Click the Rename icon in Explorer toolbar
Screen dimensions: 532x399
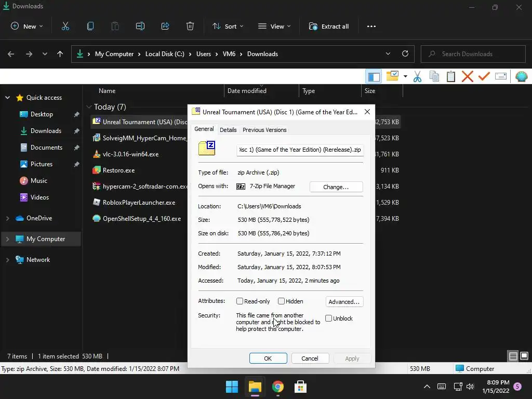pos(140,26)
